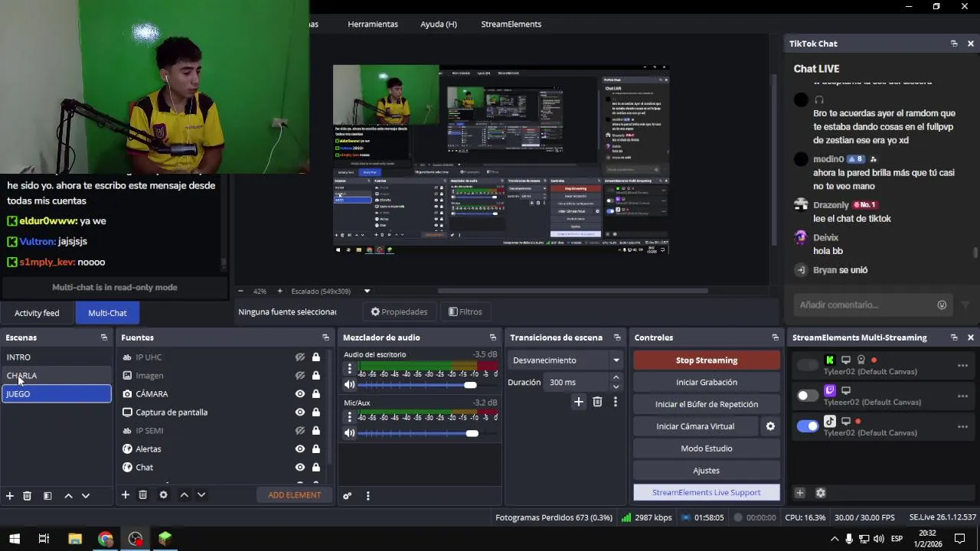Start Iniciar el Búfer de Repetición
The width and height of the screenshot is (980, 551).
(x=707, y=405)
